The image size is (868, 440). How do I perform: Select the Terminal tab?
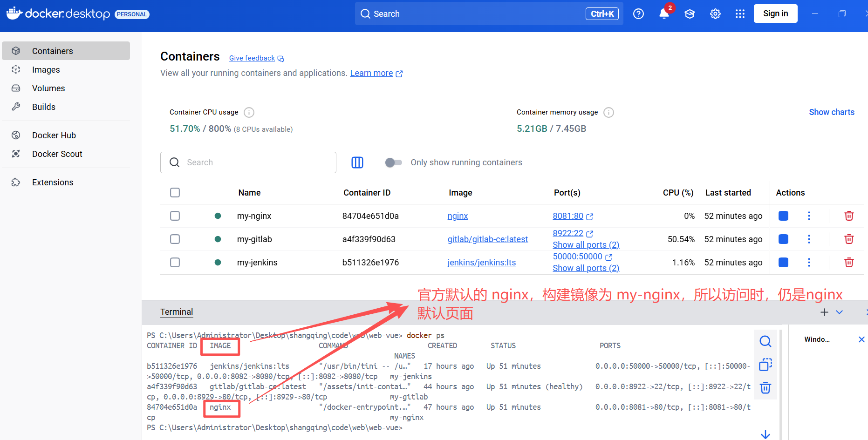(x=177, y=312)
